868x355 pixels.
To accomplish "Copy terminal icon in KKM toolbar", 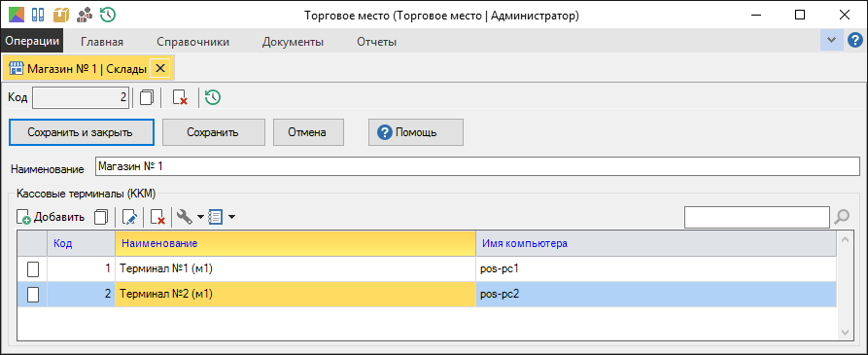I will click(101, 217).
